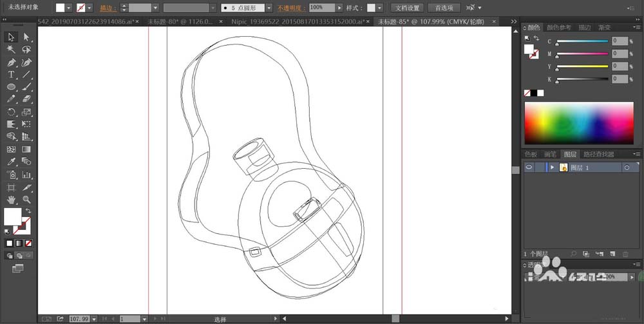Click black swatch in Color panel
The image size is (644, 324).
pyautogui.click(x=534, y=93)
